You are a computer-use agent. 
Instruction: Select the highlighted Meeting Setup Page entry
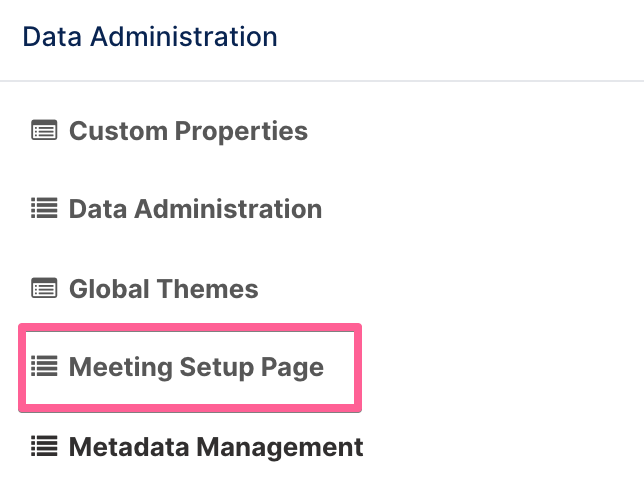pyautogui.click(x=190, y=368)
